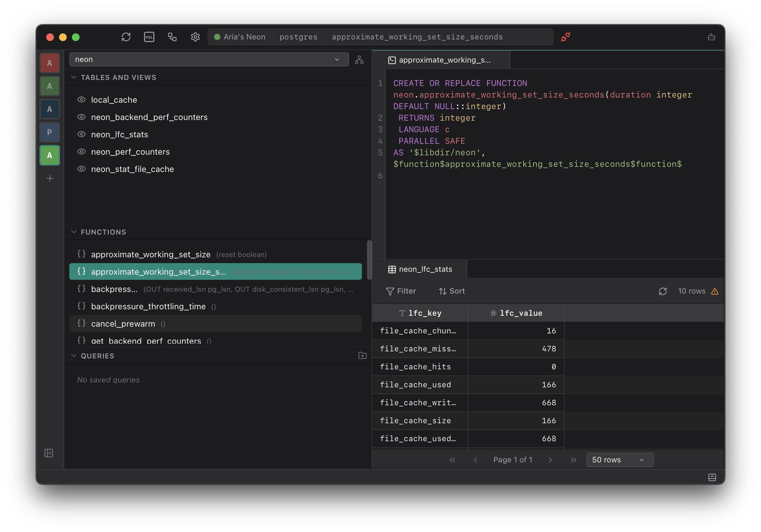Click the red disconnect plug icon
Screen dimensions: 761x532
pos(565,37)
